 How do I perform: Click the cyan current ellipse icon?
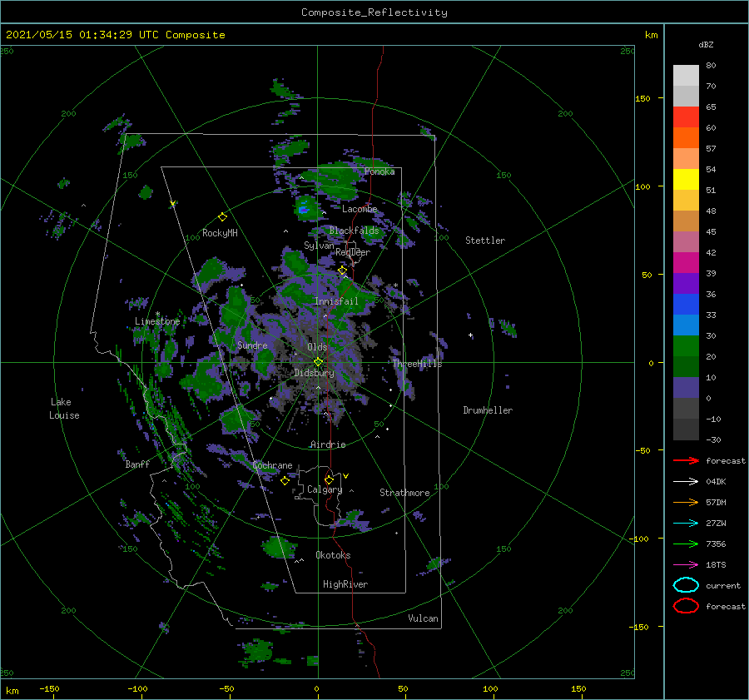coord(686,585)
